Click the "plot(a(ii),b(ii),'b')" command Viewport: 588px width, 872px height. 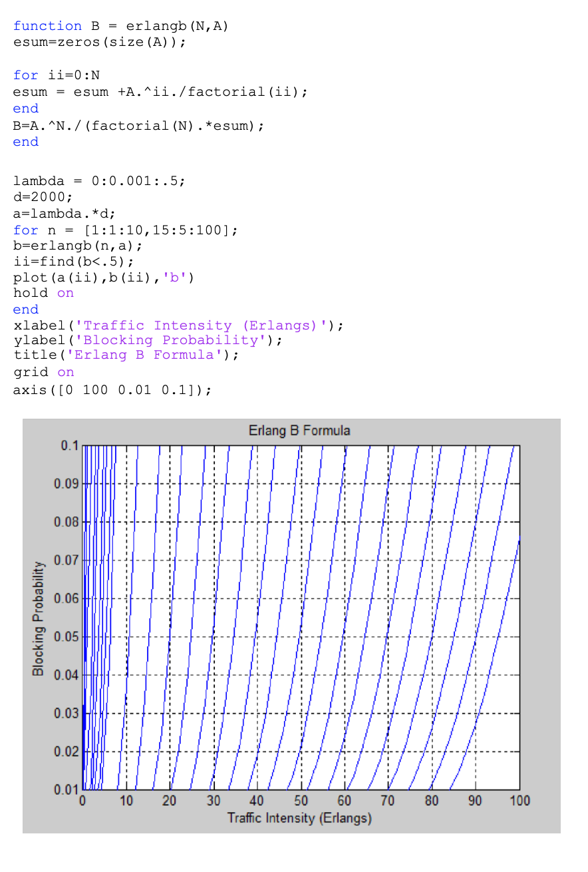coord(104,277)
